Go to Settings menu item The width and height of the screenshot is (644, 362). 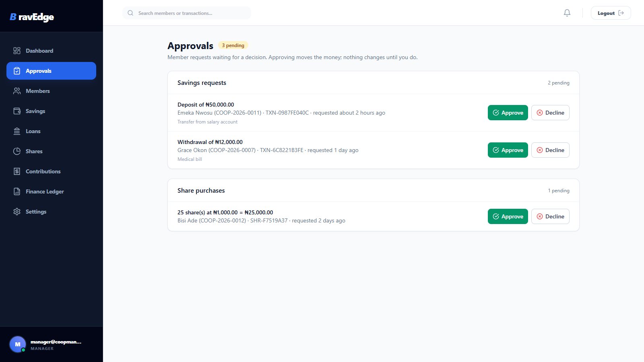click(x=51, y=212)
